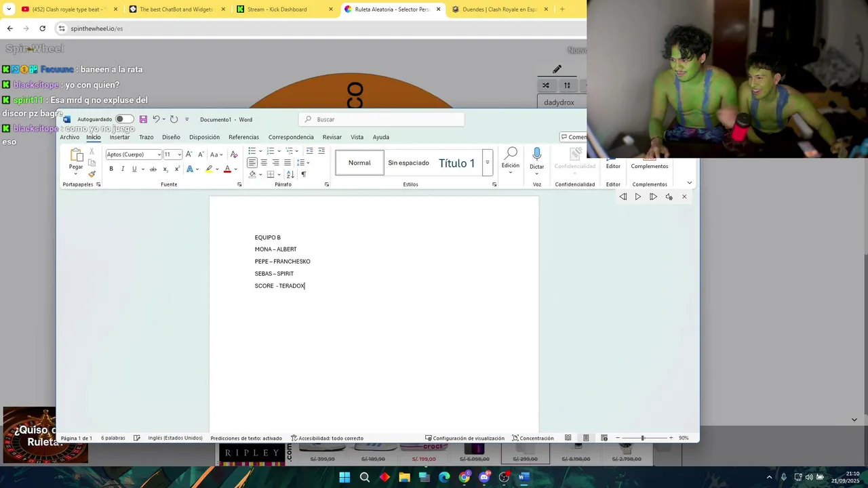
Task: Increase font size with the large A icon
Action: coord(189,155)
